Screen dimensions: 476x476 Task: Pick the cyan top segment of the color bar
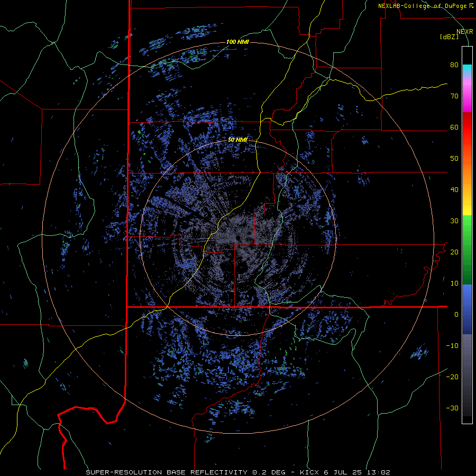click(x=467, y=69)
